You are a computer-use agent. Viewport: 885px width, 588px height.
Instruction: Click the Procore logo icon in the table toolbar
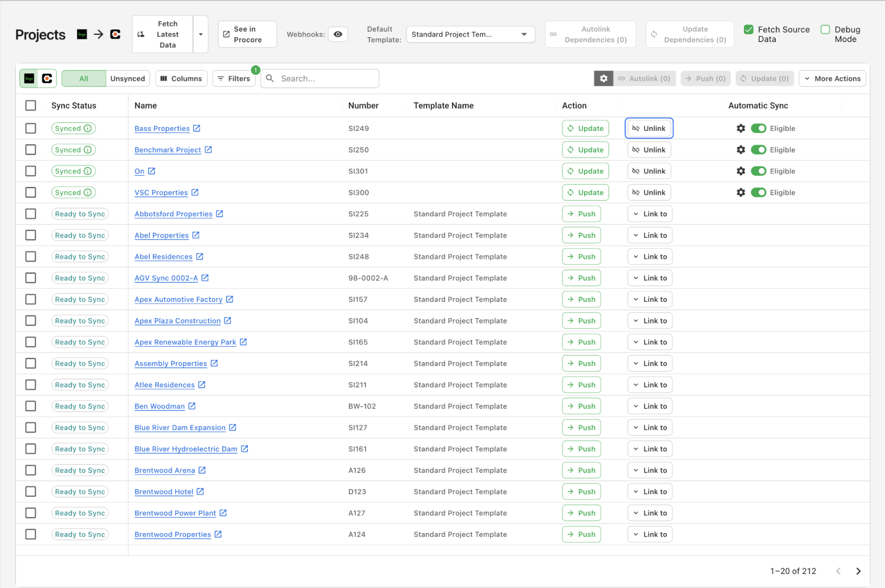click(47, 79)
